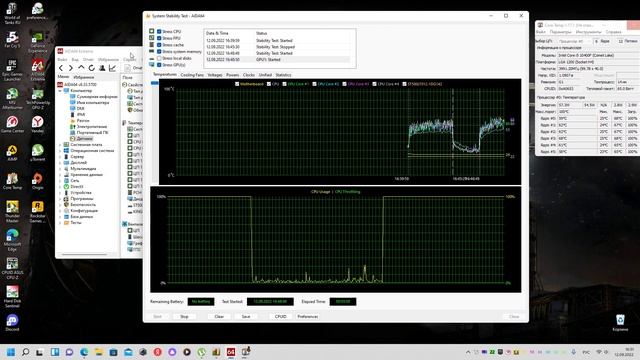Open Параметры menu in Core Temp window
640x360 pixels.
[560, 32]
